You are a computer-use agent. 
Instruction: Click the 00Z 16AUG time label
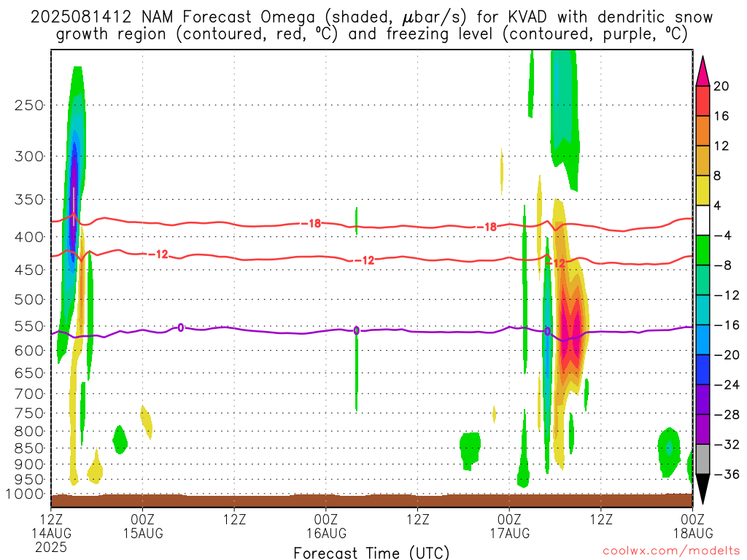click(x=326, y=526)
